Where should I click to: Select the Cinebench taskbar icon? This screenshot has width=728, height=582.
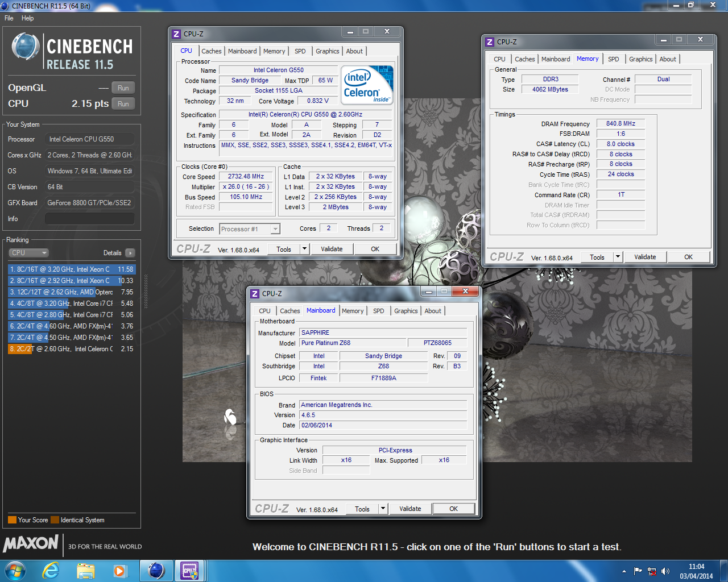coord(156,570)
